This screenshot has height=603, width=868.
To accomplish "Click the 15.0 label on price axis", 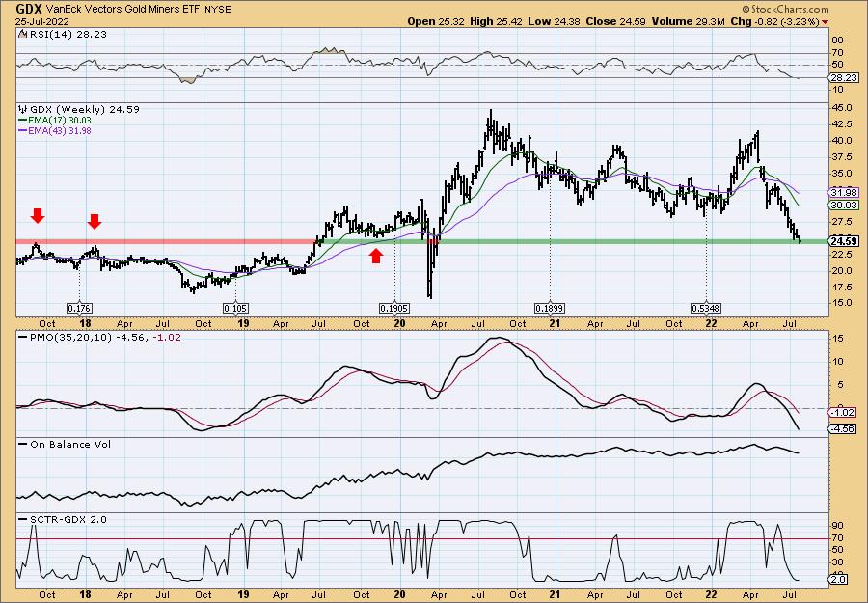I will [841, 303].
